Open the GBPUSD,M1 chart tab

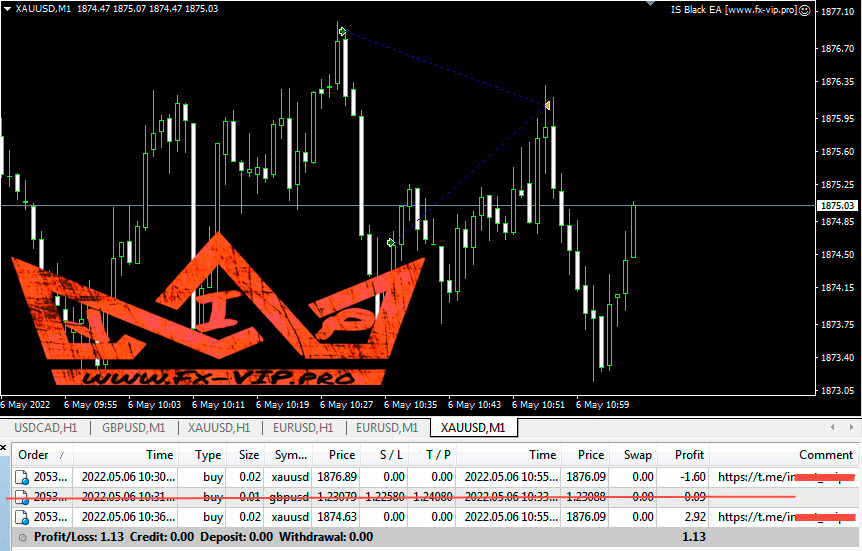(134, 428)
